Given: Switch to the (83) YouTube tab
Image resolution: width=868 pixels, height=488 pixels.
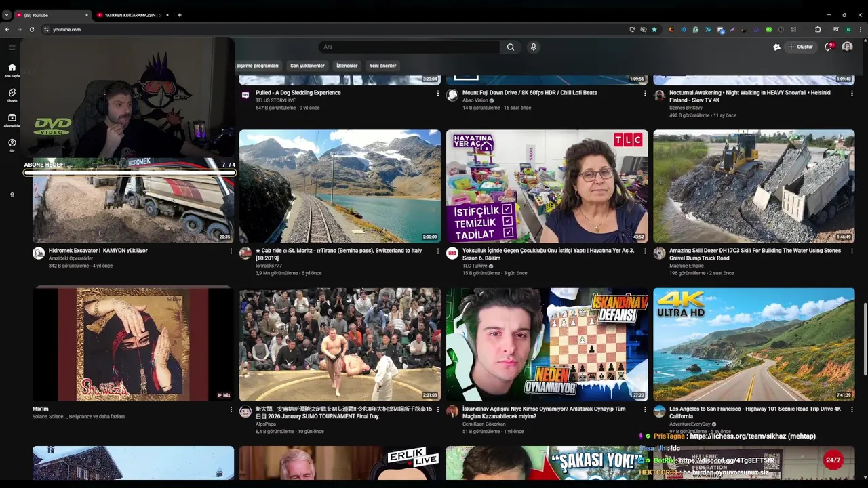Looking at the screenshot, I should [52, 15].
